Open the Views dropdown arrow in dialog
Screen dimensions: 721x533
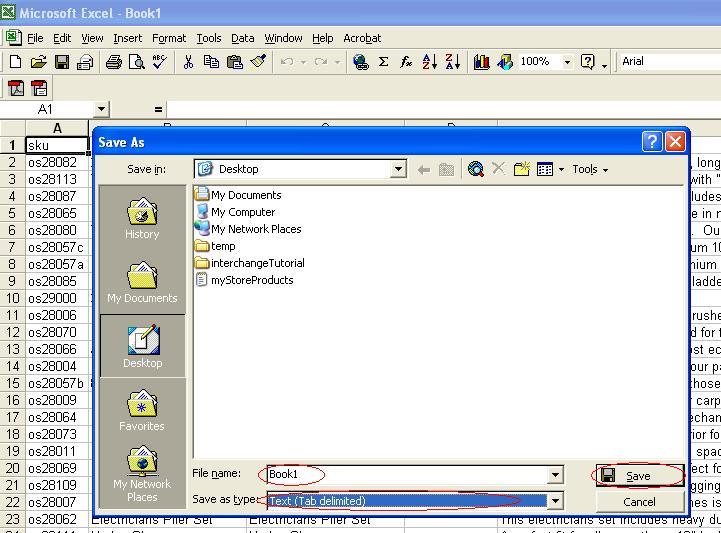click(561, 170)
